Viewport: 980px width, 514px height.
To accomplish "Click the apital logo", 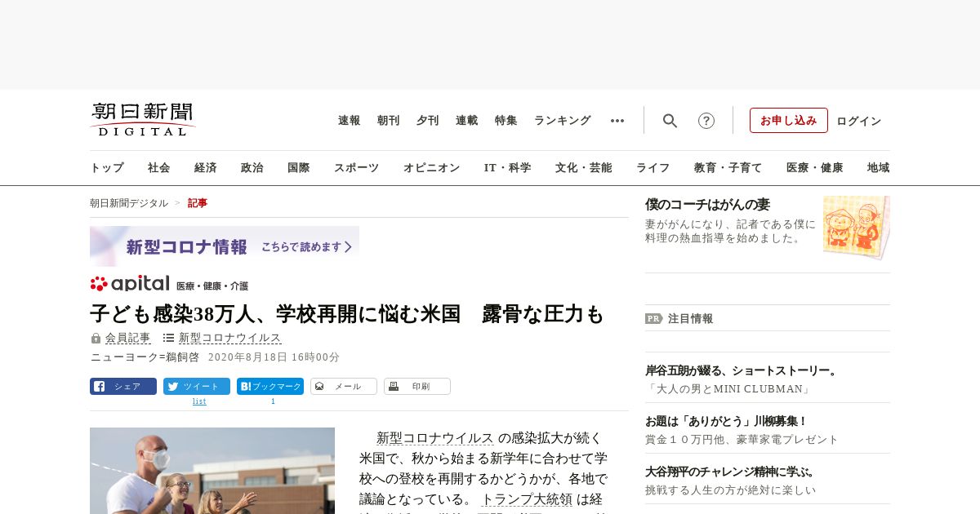I will click(130, 284).
